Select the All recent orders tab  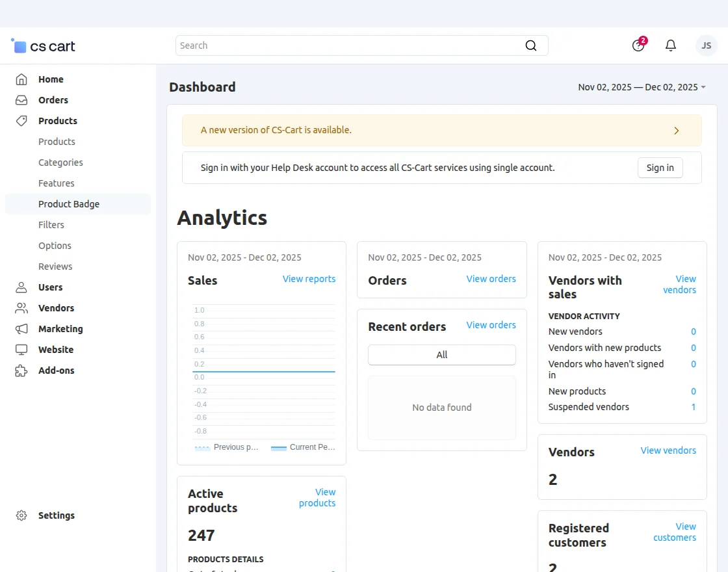[x=442, y=355]
